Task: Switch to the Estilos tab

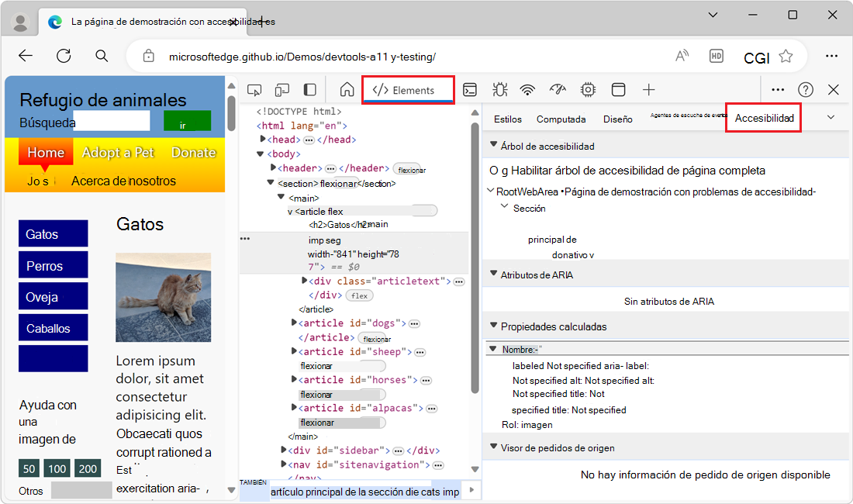Action: [508, 119]
